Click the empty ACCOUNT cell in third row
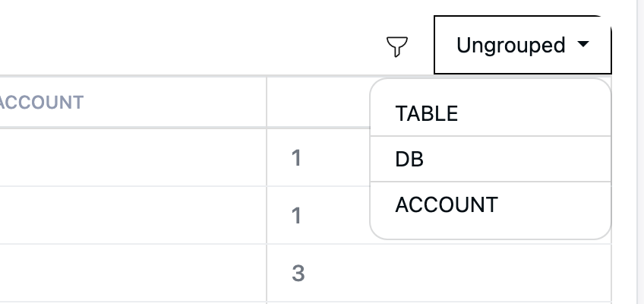Image resolution: width=644 pixels, height=304 pixels. (x=133, y=273)
